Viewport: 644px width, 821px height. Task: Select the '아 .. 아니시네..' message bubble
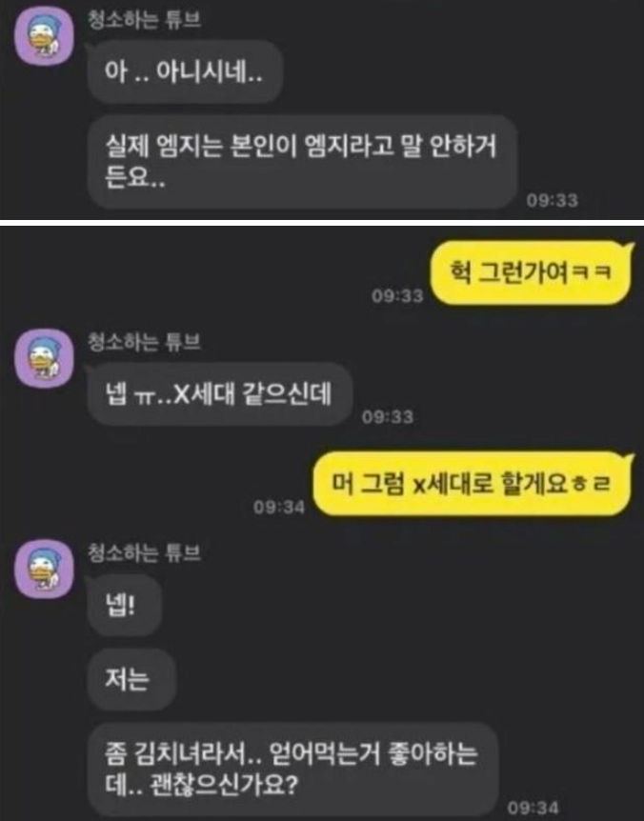tap(184, 71)
